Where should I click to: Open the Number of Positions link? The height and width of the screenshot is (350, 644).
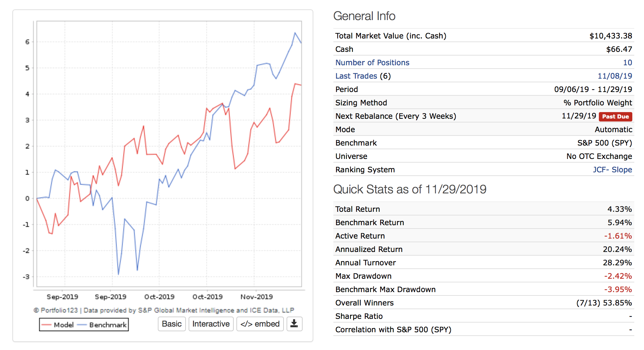pyautogui.click(x=372, y=63)
